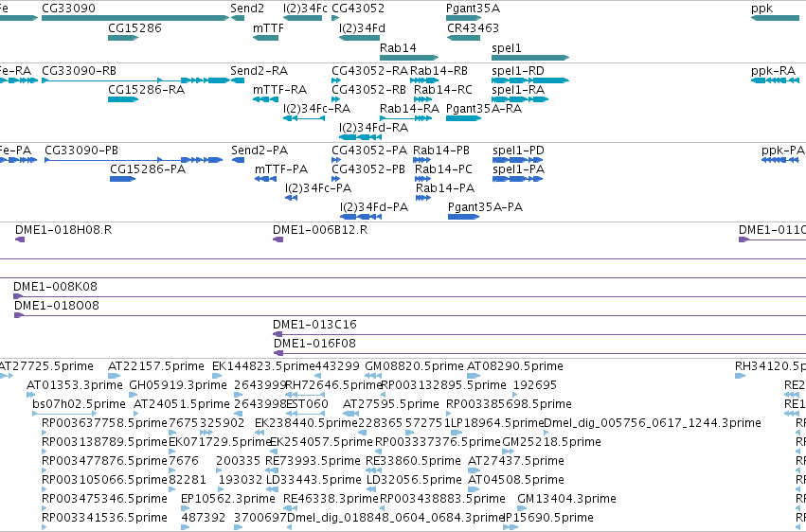
Task: Select the RH34120 EST label
Action: click(770, 366)
